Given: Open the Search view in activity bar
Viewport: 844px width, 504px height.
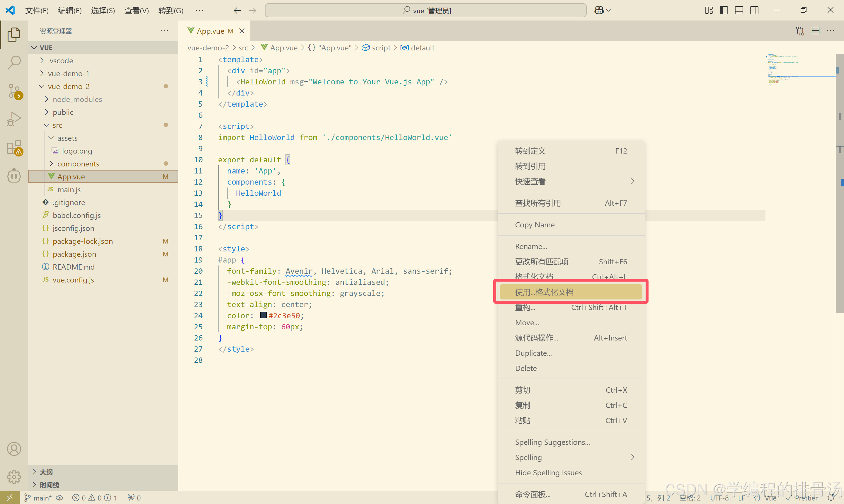Looking at the screenshot, I should pos(14,62).
